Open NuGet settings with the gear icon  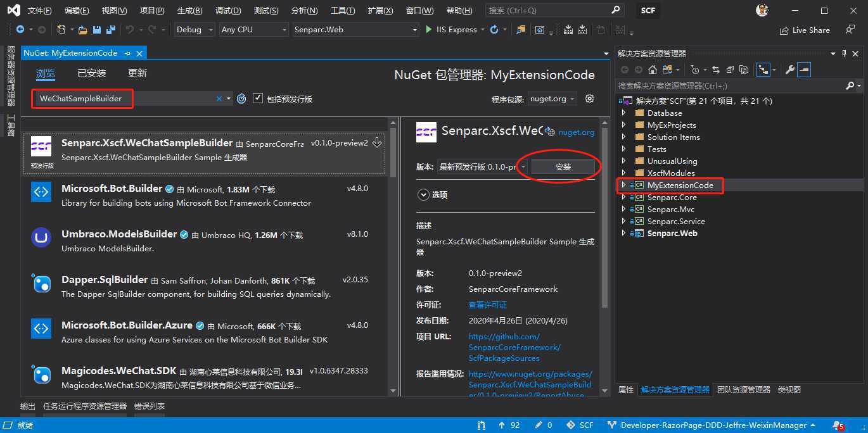point(590,98)
